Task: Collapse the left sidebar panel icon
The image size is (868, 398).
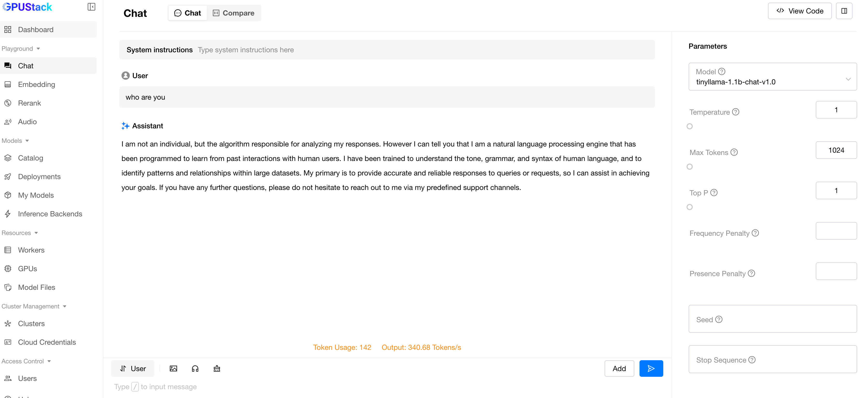Action: [x=91, y=7]
